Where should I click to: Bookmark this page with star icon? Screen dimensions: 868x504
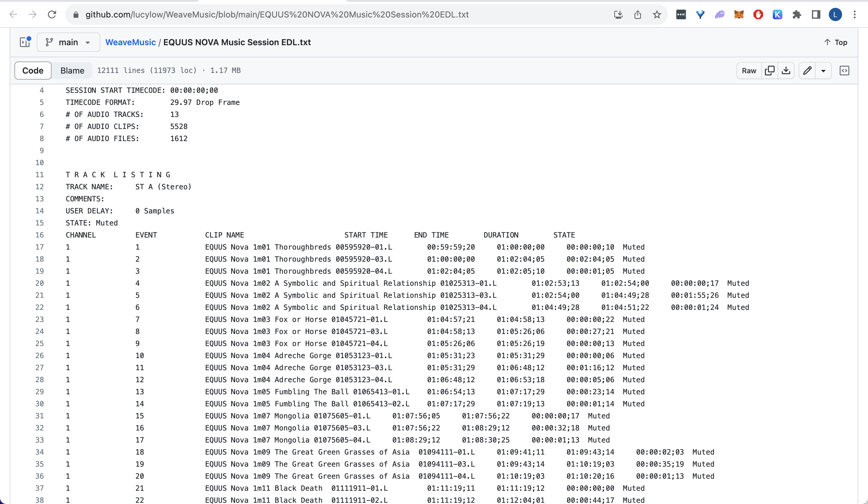point(657,14)
